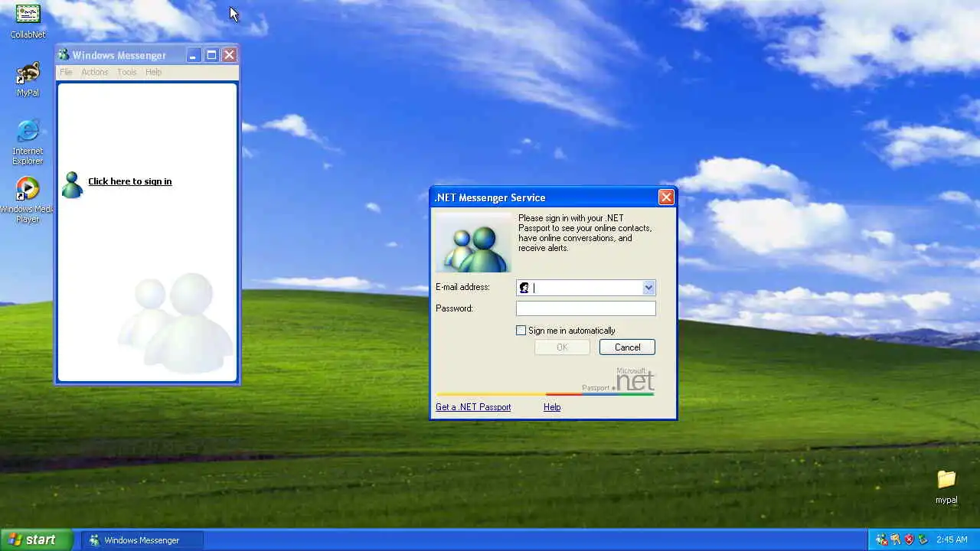This screenshot has height=551, width=980.
Task: Click the 2:45 AM taskbar clock
Action: (952, 540)
